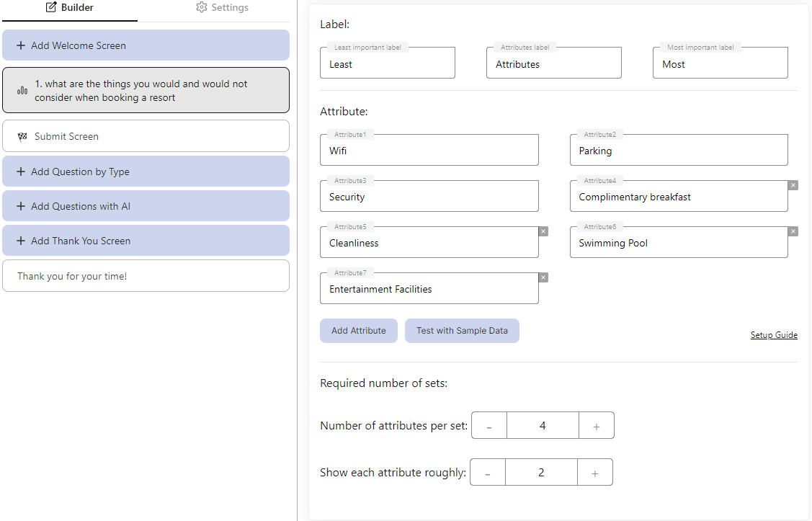Image resolution: width=812 pixels, height=521 pixels.
Task: Delete the Entertainment Facilities attribute
Action: 543,277
